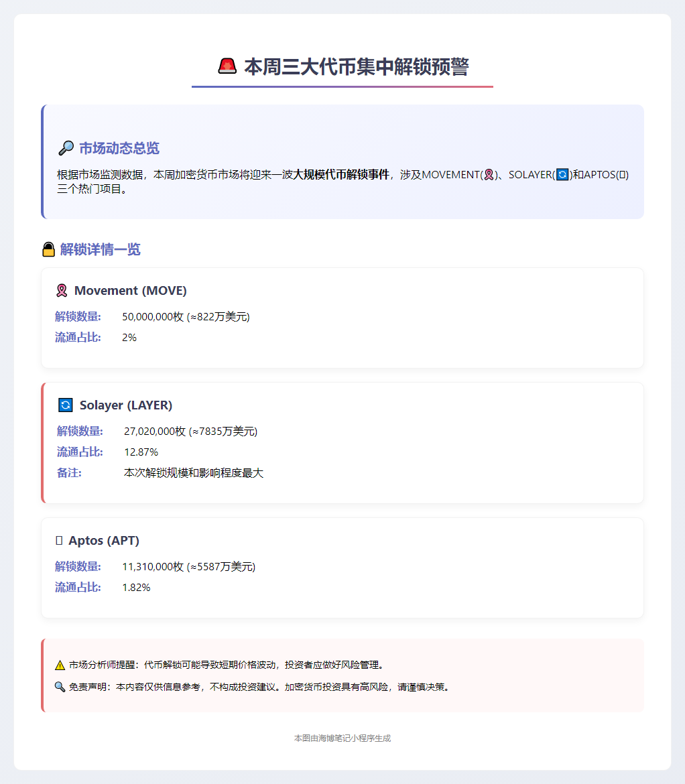Viewport: 685px width, 784px height.
Task: Click the 流通占比 label in Solayer card
Action: tap(80, 452)
